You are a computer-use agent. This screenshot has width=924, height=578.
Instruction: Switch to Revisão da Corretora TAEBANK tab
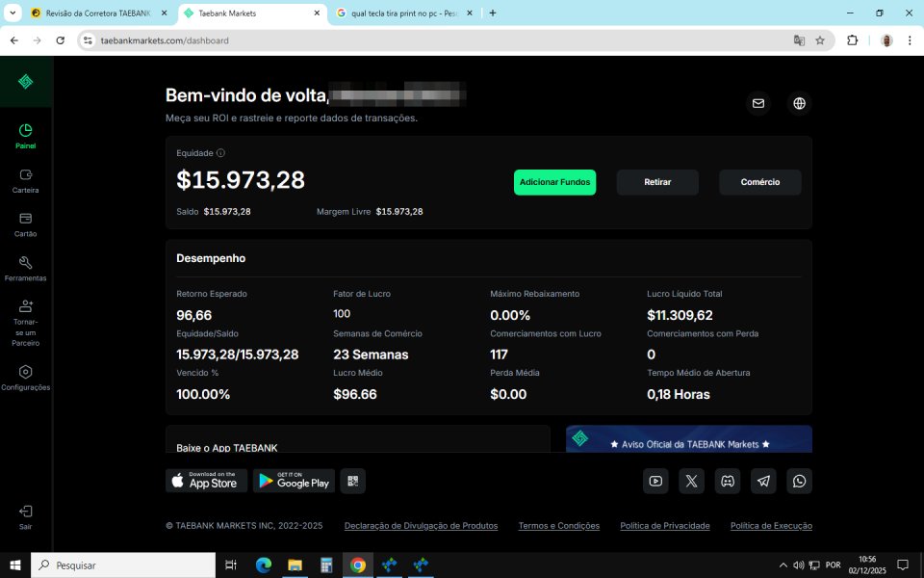pos(98,13)
